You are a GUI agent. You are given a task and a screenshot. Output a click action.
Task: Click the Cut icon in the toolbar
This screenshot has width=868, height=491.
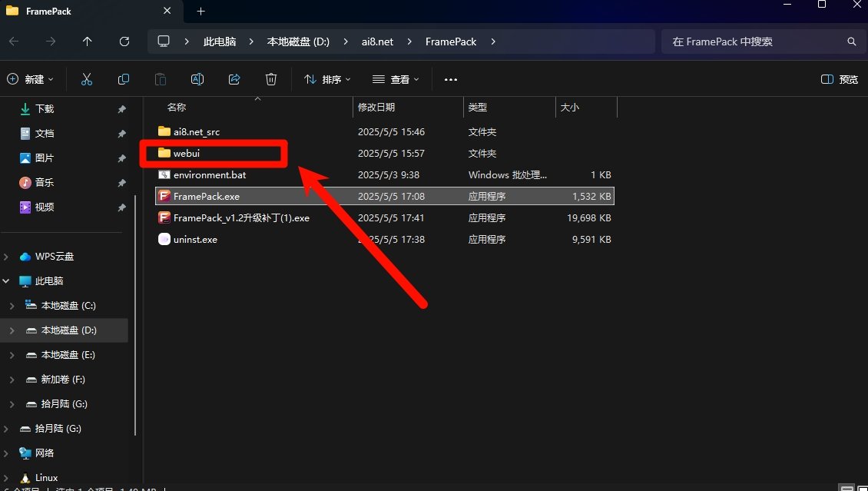87,79
